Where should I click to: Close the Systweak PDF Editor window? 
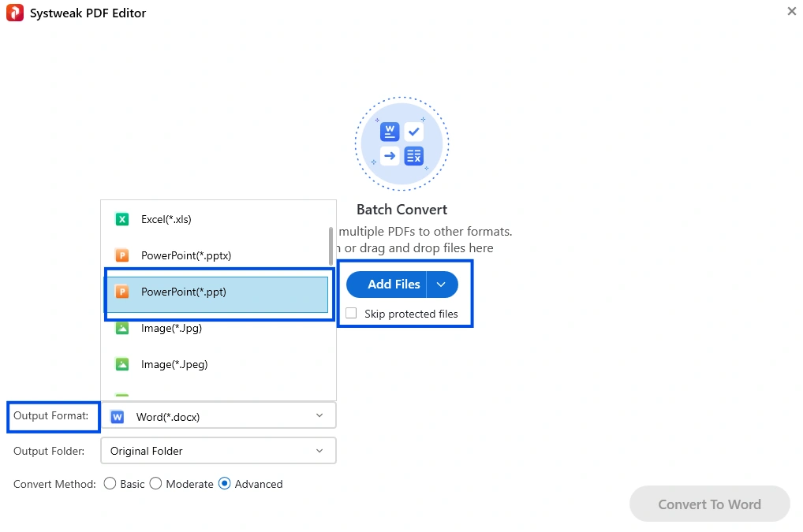click(792, 11)
